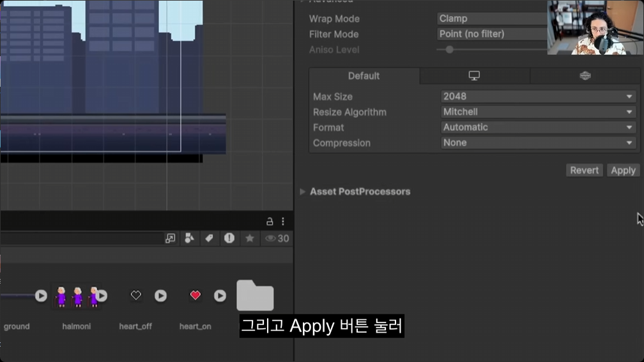This screenshot has width=644, height=362.
Task: Open the Wrap Mode Clamp dropdown
Action: [492, 19]
